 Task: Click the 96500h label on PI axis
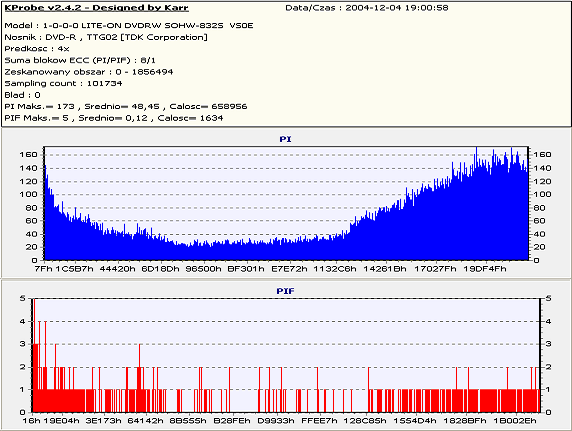204,269
